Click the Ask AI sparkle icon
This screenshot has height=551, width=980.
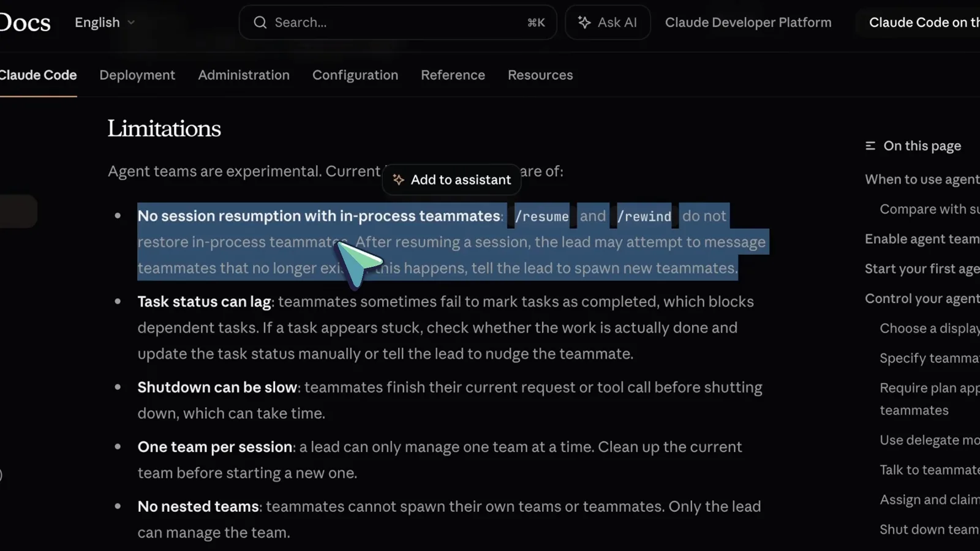click(x=584, y=23)
